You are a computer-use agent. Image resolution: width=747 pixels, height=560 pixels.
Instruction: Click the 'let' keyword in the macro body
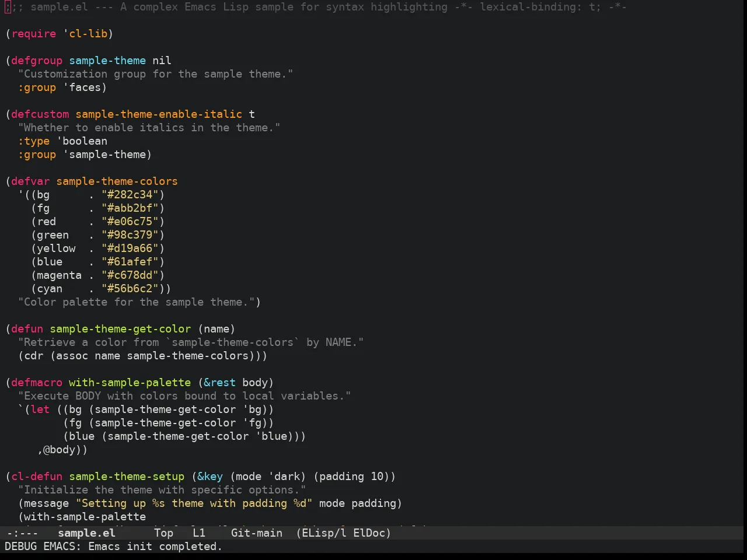click(x=40, y=409)
